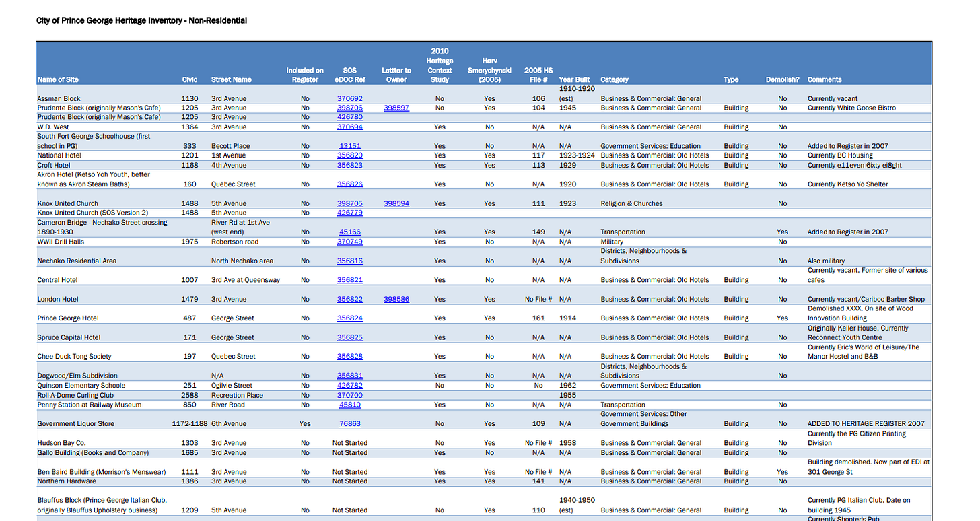
Task: Open eDOC link 426780
Action: [350, 117]
